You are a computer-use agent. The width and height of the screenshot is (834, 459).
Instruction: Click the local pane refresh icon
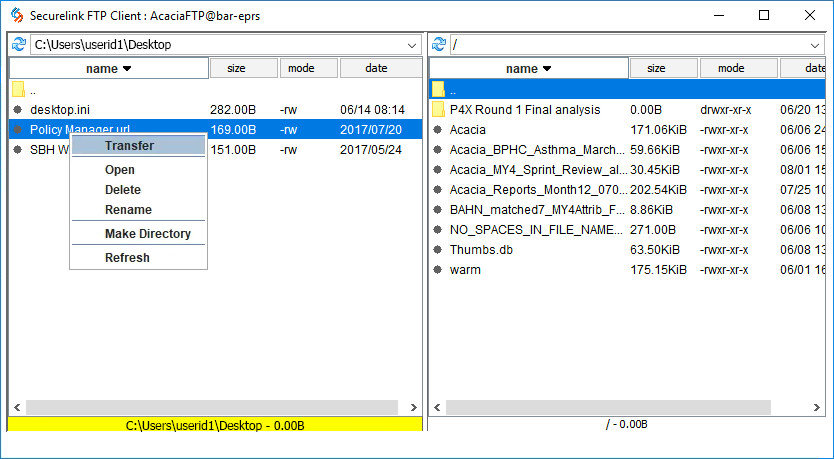[18, 45]
